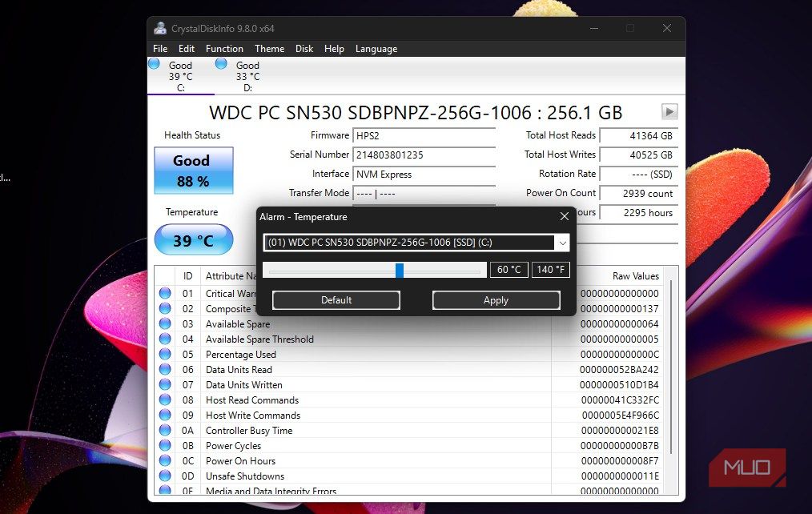
Task: Open the File menu
Action: tap(160, 49)
